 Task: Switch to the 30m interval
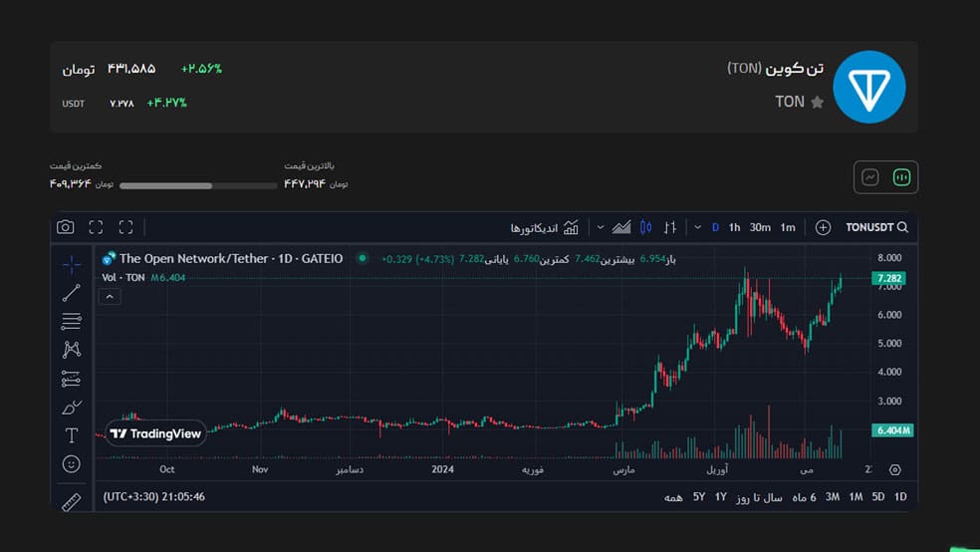tap(760, 227)
